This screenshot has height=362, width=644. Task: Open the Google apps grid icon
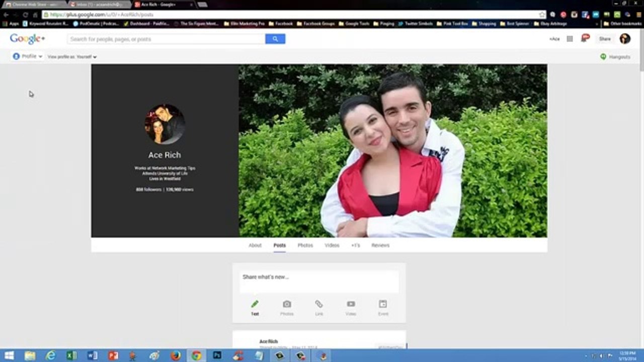570,39
